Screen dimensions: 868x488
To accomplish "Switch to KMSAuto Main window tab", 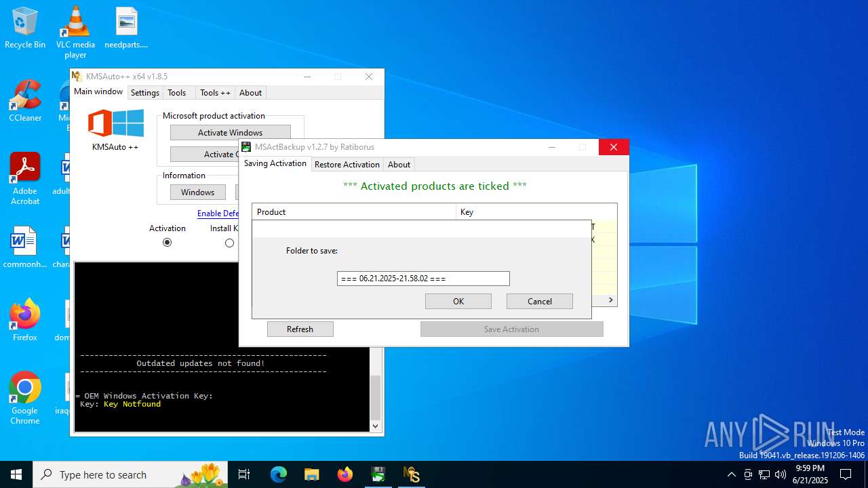I will click(x=98, y=91).
